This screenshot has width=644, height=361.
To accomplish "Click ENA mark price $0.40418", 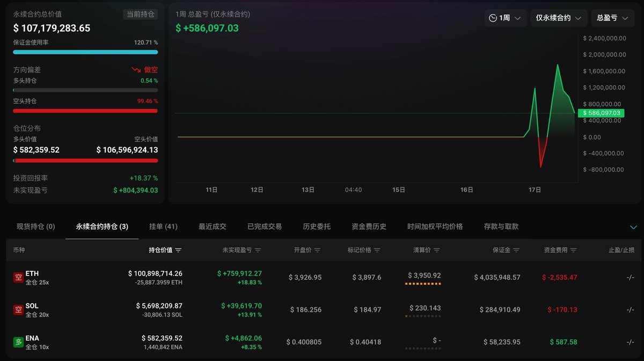I will [x=365, y=342].
